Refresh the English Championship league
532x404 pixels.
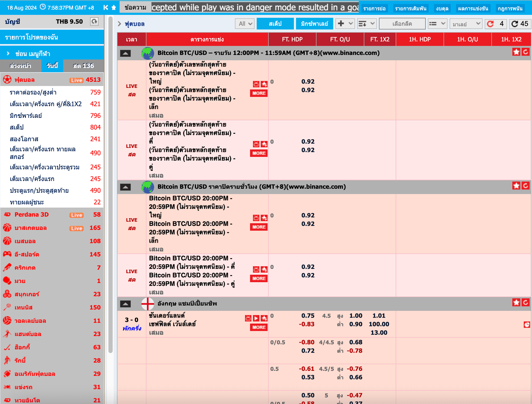(526, 303)
